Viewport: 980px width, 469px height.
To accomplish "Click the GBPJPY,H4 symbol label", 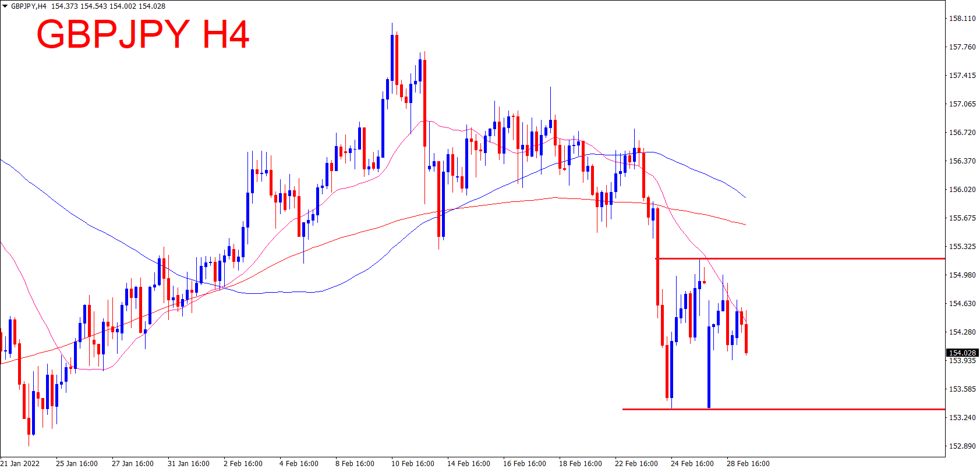I will 29,6.
